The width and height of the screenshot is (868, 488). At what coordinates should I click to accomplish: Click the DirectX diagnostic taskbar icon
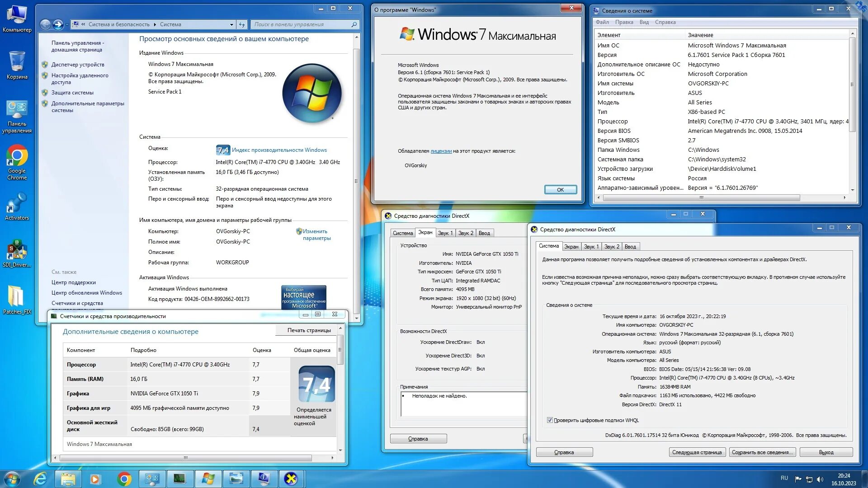coord(291,479)
